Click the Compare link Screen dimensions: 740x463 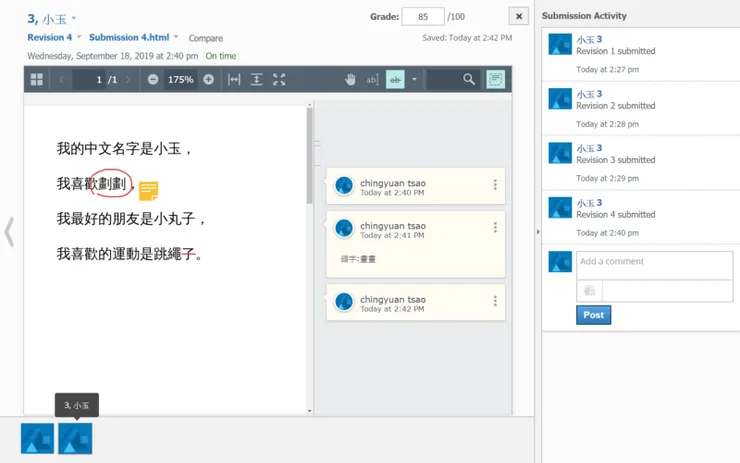(206, 38)
